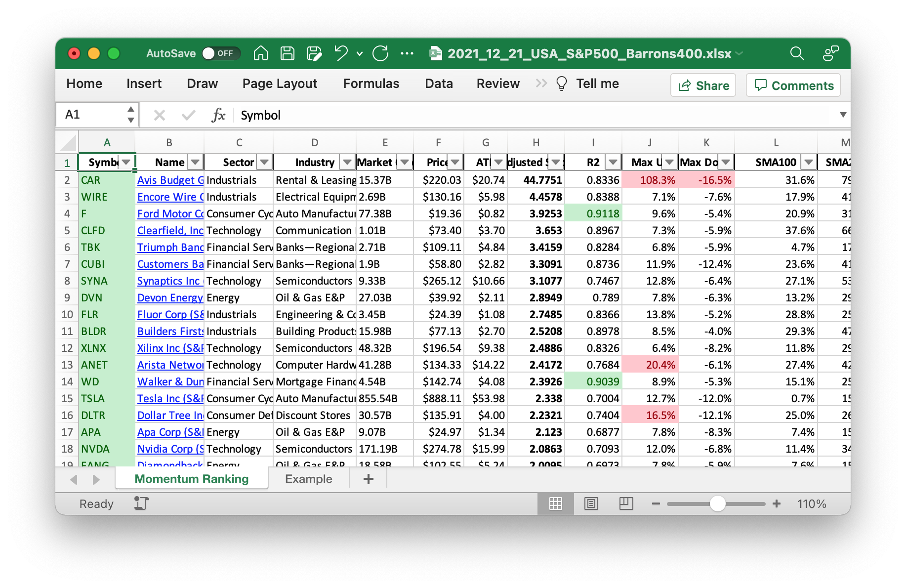Open the Market Cap column filter dropdown

tap(405, 162)
